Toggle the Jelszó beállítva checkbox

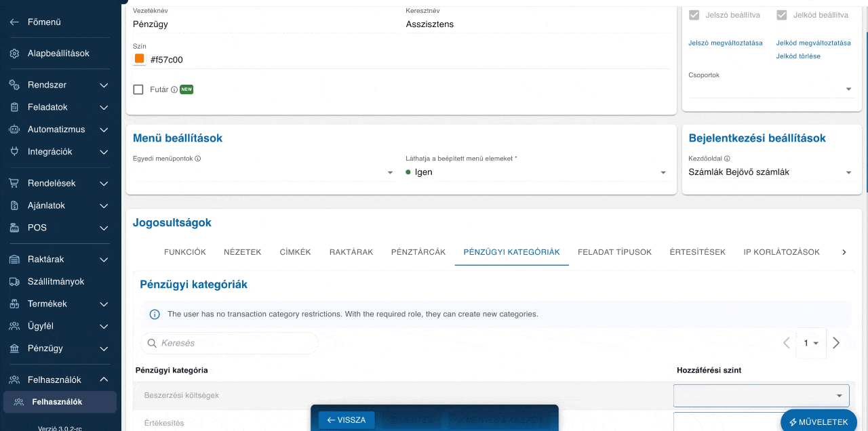tap(694, 15)
